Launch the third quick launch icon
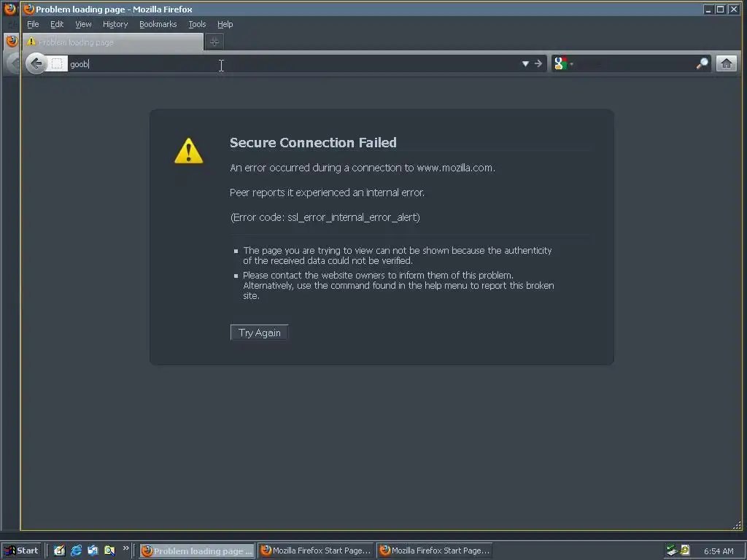Screen dimensions: 747x560 (x=93, y=551)
